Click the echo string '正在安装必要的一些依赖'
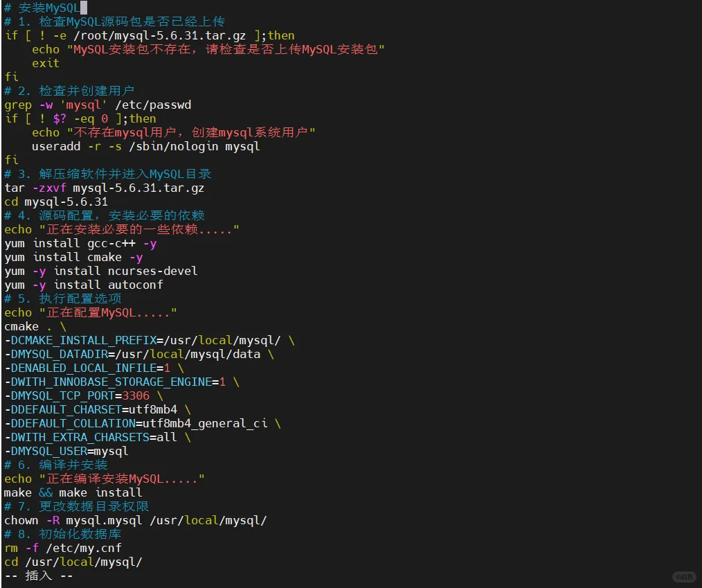Viewport: 702px width, 588px height. coord(123,229)
